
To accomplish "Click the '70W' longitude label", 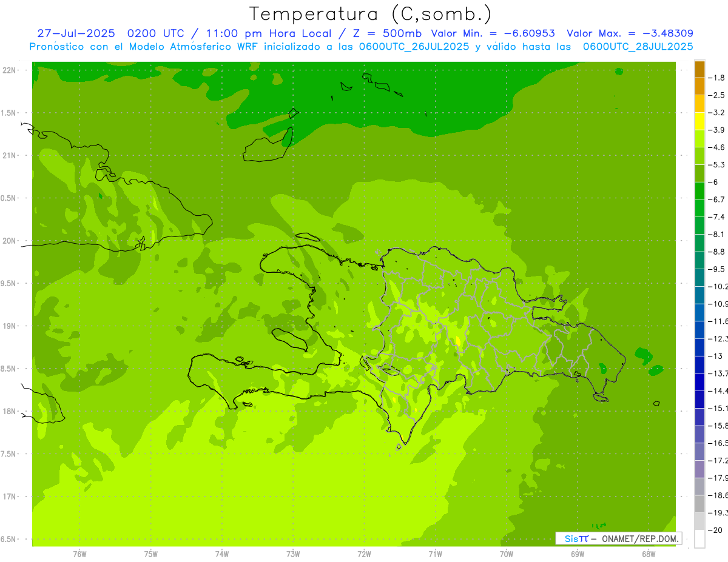I will (x=507, y=554).
